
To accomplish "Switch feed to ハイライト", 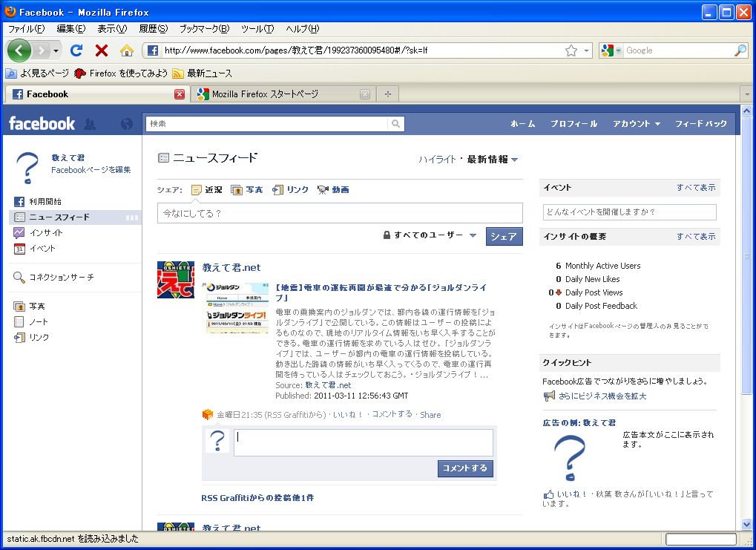I will point(437,159).
